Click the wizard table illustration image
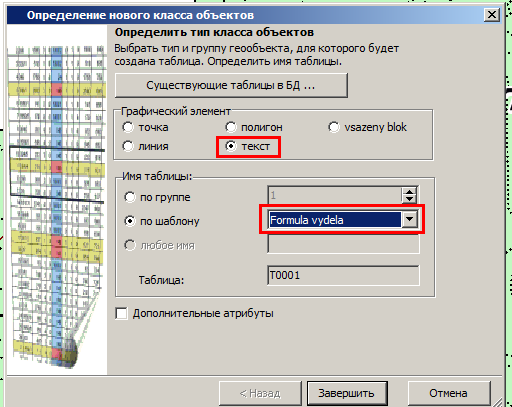Screen dimensions: 512x407 [57, 200]
